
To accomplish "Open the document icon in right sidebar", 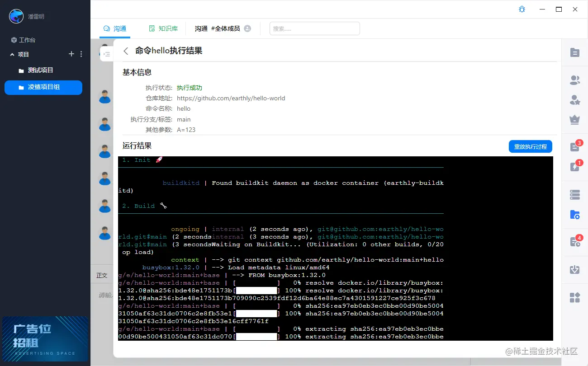I will pyautogui.click(x=575, y=52).
